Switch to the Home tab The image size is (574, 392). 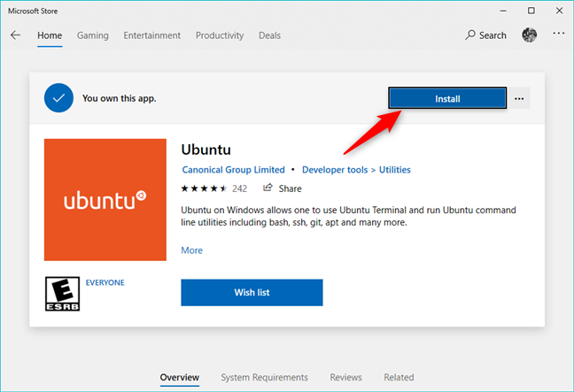50,35
